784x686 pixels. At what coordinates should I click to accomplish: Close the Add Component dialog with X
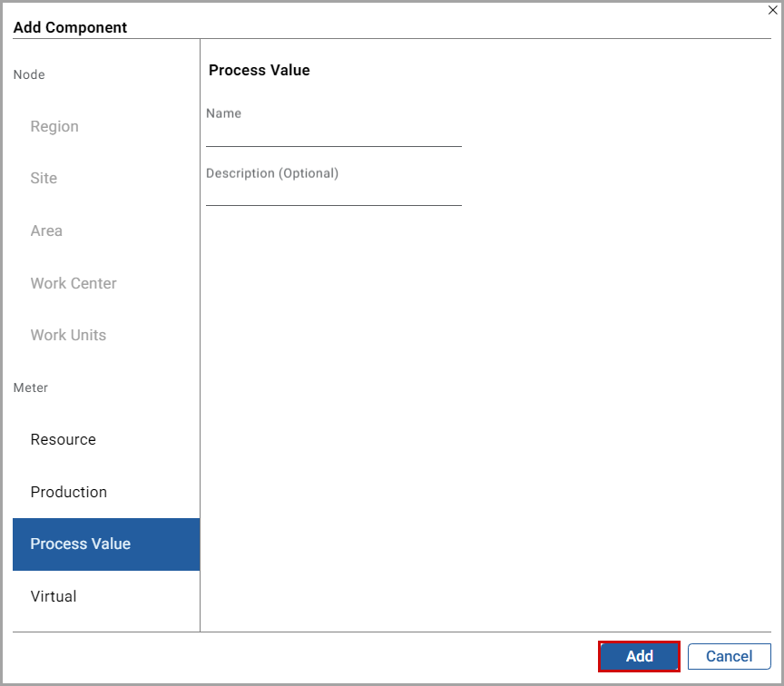coord(772,11)
